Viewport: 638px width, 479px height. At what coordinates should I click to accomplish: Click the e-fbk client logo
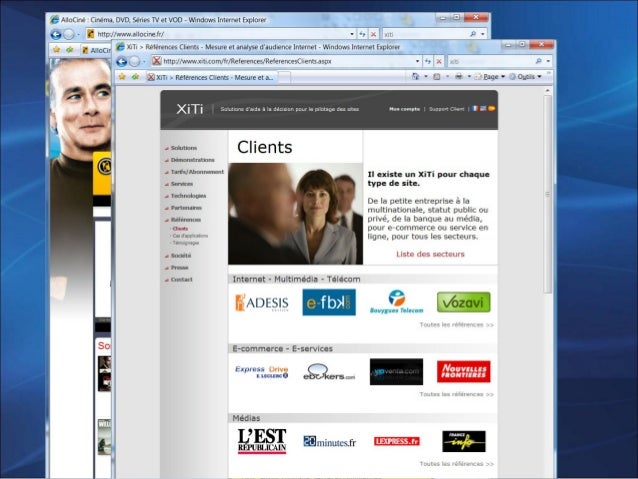[329, 302]
